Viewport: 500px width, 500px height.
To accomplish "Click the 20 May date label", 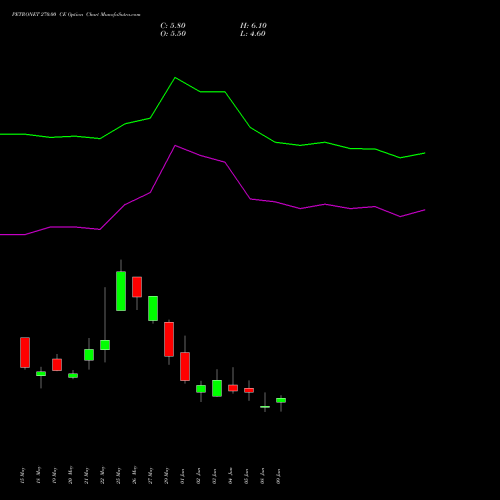I will [x=70, y=475].
